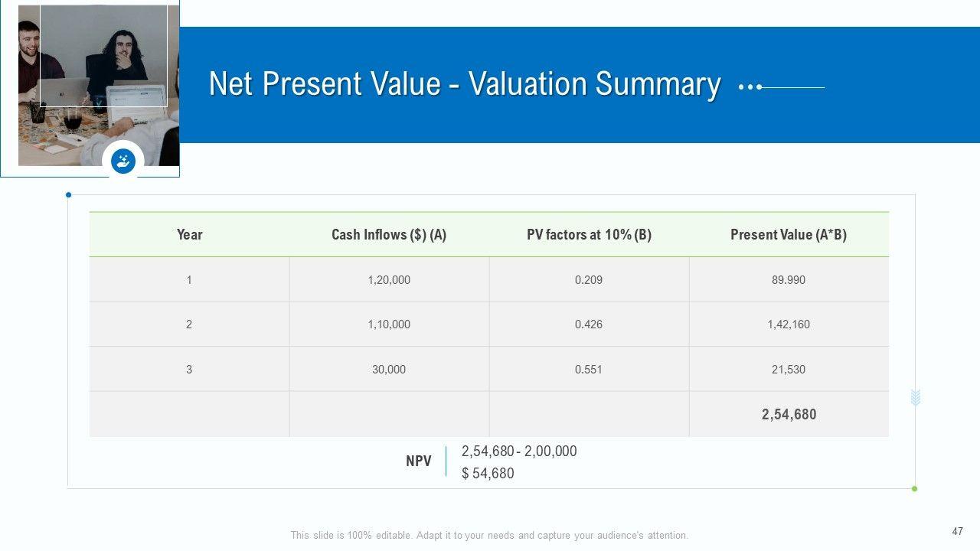Screen dimensions: 980x551
Task: Click the blue dot at the frame's top-left corner
Action: pyautogui.click(x=68, y=195)
